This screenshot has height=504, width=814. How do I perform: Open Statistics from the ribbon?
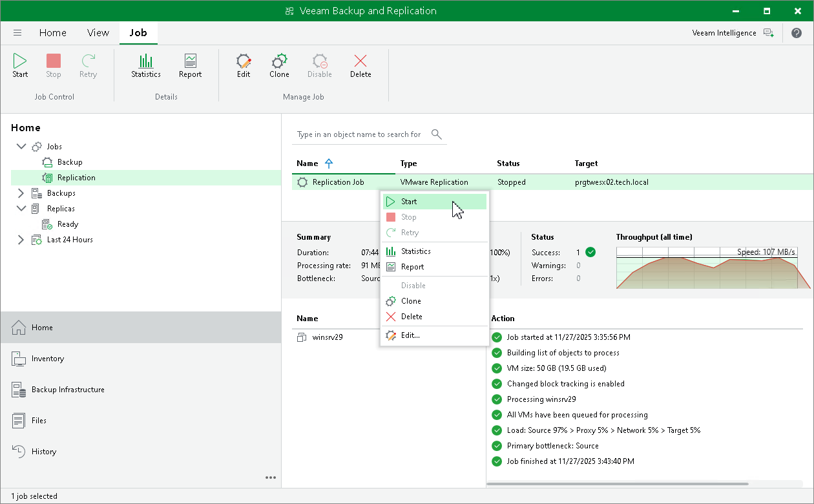pyautogui.click(x=146, y=66)
